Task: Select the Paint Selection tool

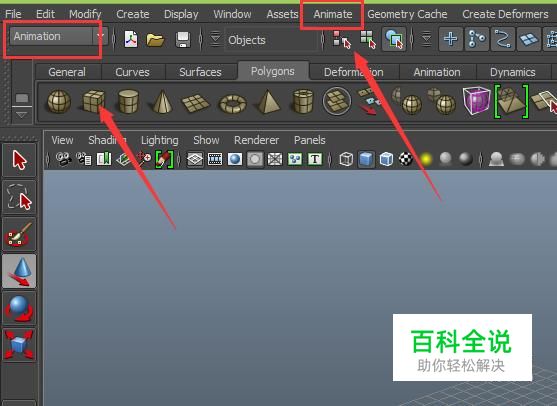Action: 19,234
